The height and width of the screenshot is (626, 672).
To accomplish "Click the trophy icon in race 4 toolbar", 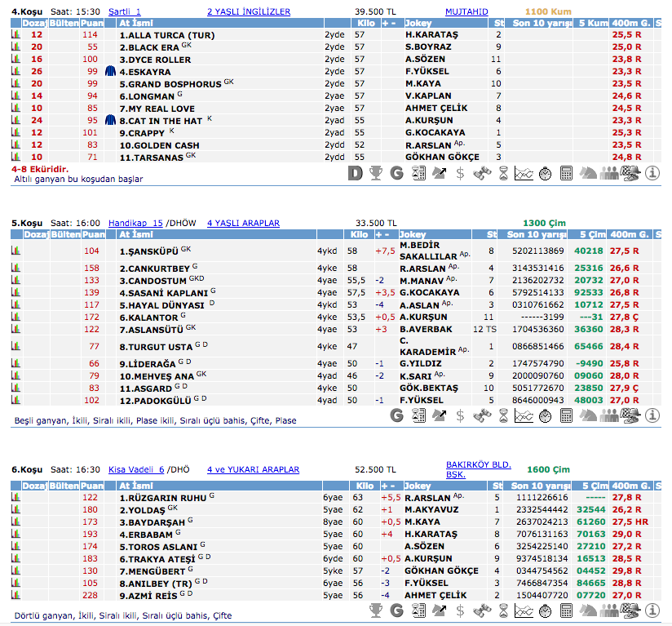I will point(376,172).
